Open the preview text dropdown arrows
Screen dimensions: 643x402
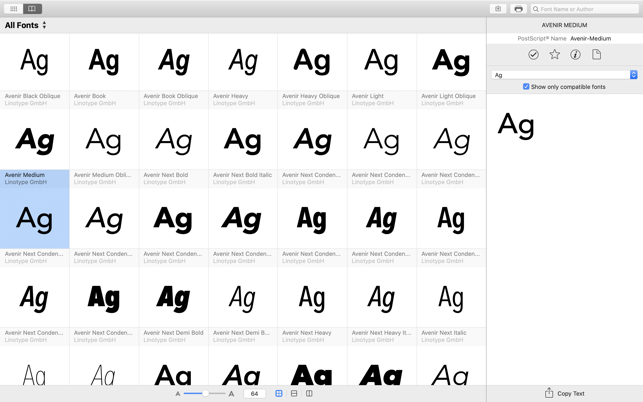634,75
